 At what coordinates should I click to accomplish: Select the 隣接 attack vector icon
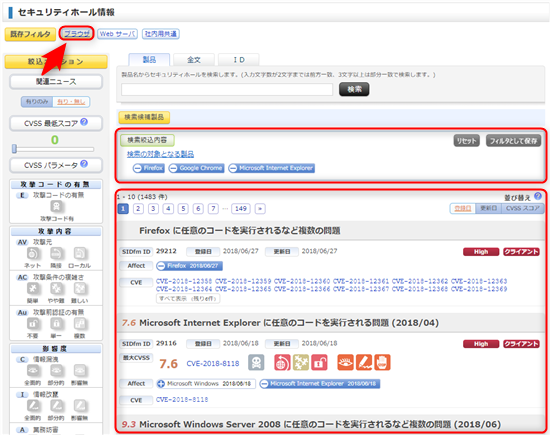[56, 254]
